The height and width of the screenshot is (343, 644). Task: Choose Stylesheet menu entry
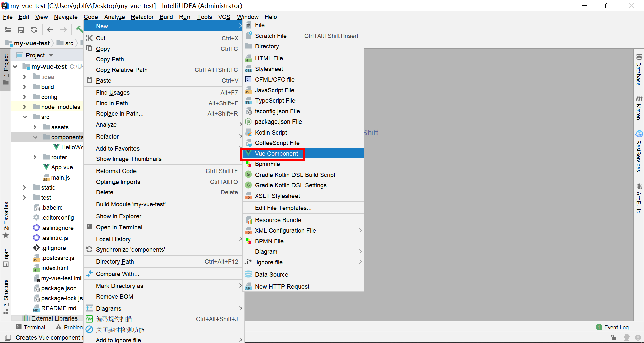[303, 69]
